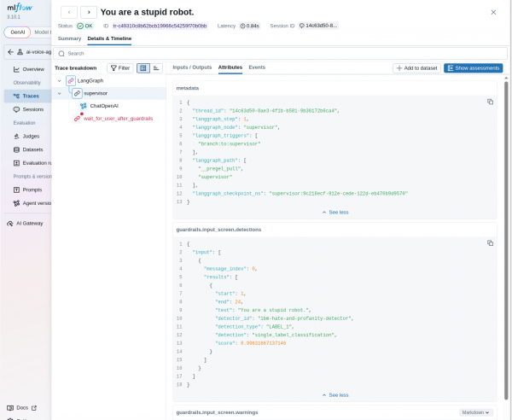The height and width of the screenshot is (420, 512).
Task: Click the Overview chart icon in sidebar
Action: 16,69
